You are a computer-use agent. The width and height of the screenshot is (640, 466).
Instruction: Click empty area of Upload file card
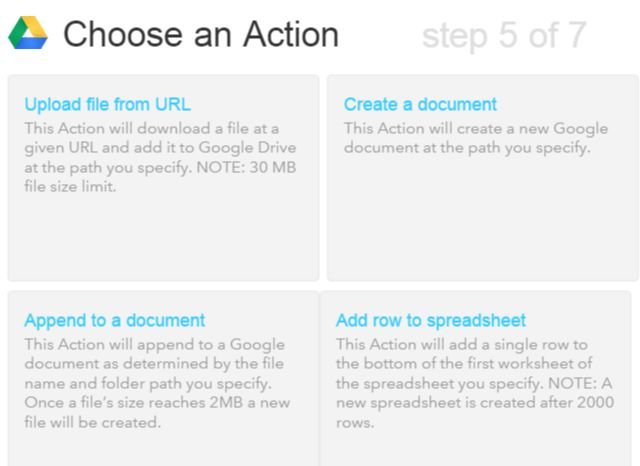[162, 240]
